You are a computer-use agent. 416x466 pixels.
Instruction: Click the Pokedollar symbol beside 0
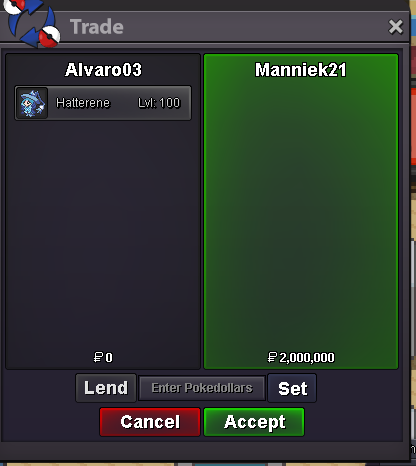coord(98,357)
